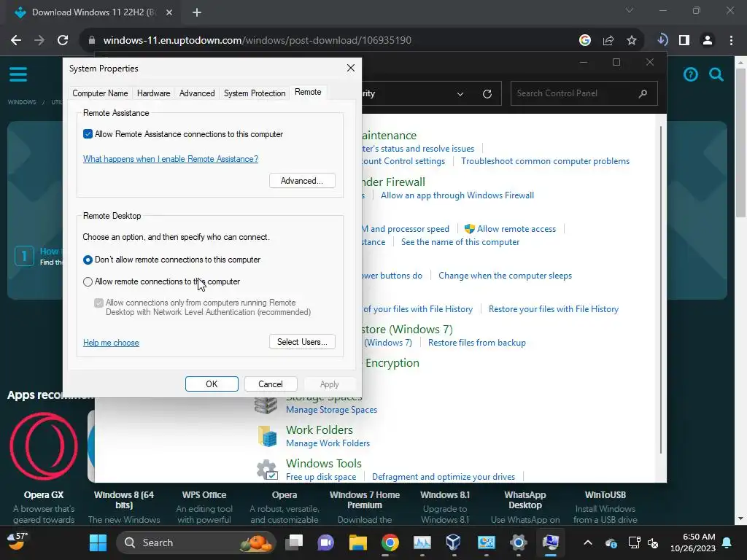The width and height of the screenshot is (747, 560).
Task: Open Uptodown help question icon
Action: tap(690, 74)
